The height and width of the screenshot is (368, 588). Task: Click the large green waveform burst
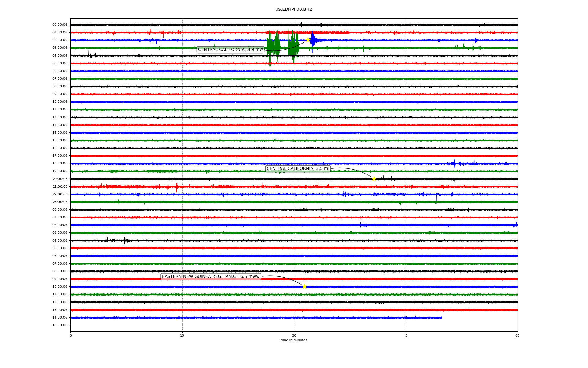tap(273, 46)
